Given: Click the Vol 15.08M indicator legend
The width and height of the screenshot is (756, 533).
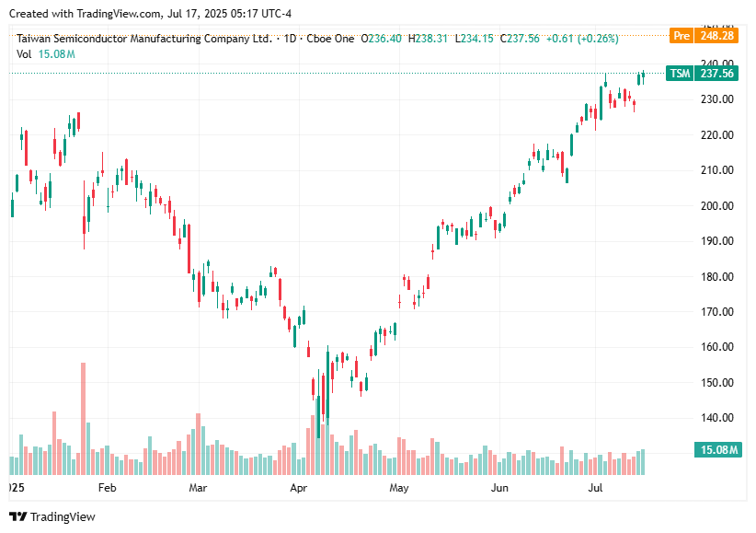Looking at the screenshot, I should tap(46, 54).
